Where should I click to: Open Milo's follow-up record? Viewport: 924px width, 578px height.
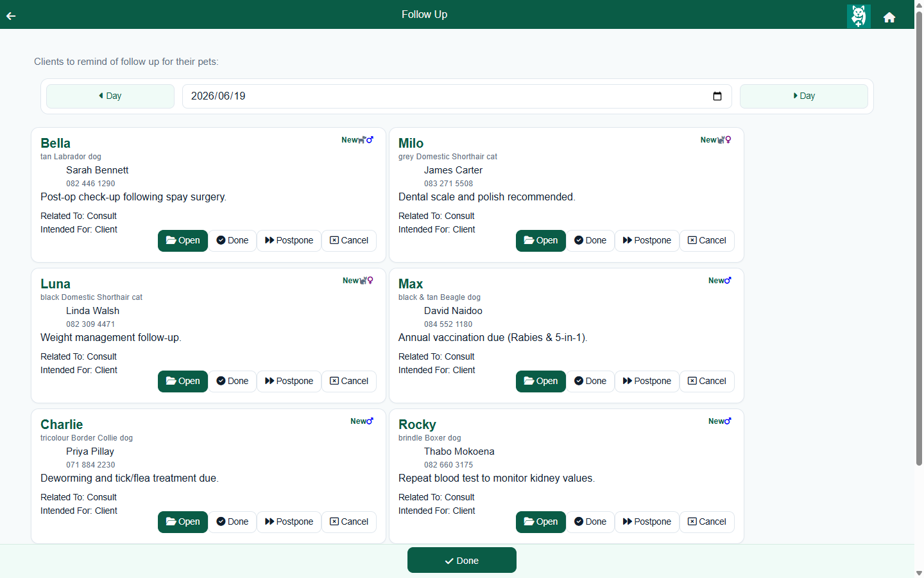point(541,241)
